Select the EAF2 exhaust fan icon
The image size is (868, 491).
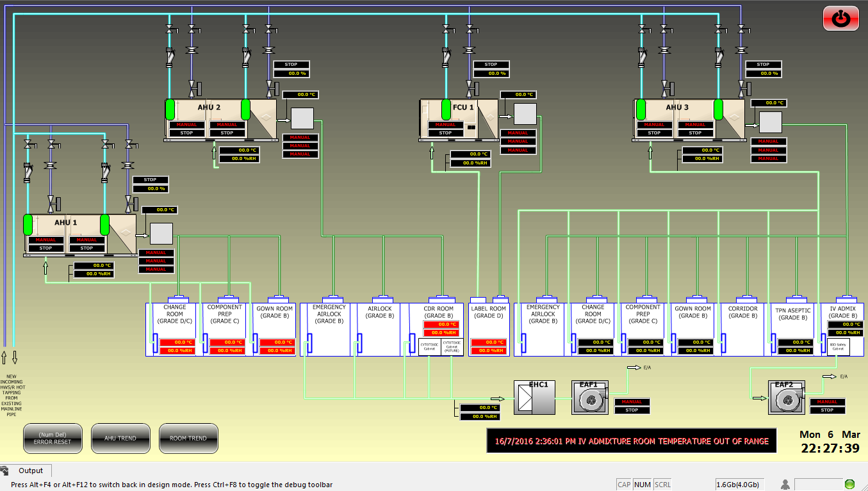pyautogui.click(x=785, y=398)
